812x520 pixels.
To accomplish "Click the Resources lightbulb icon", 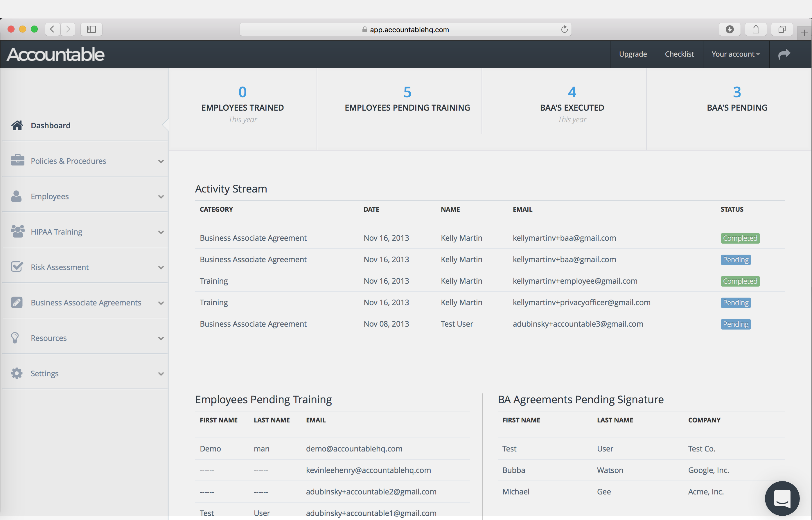I will tap(15, 338).
